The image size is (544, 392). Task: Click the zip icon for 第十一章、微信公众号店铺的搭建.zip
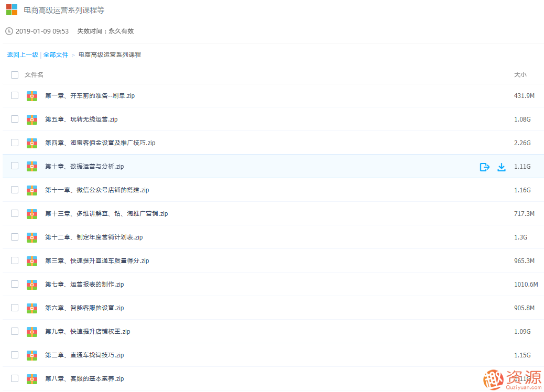32,190
